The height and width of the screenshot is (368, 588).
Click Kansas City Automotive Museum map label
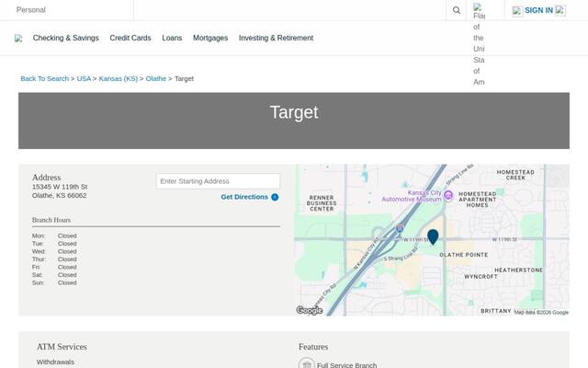pyautogui.click(x=412, y=196)
